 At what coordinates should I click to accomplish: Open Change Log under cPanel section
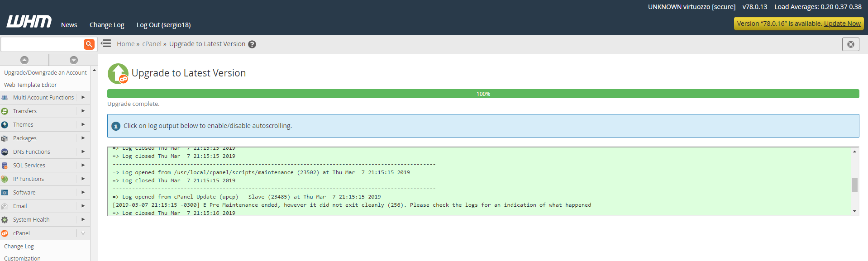19,247
